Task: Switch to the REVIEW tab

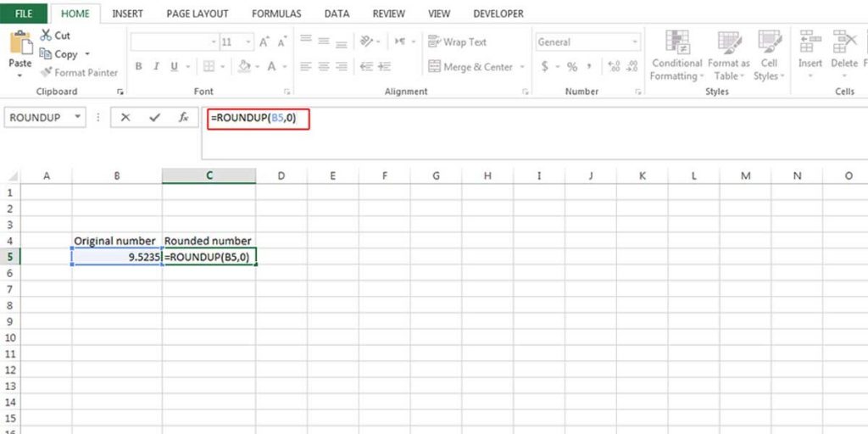Action: pyautogui.click(x=388, y=14)
